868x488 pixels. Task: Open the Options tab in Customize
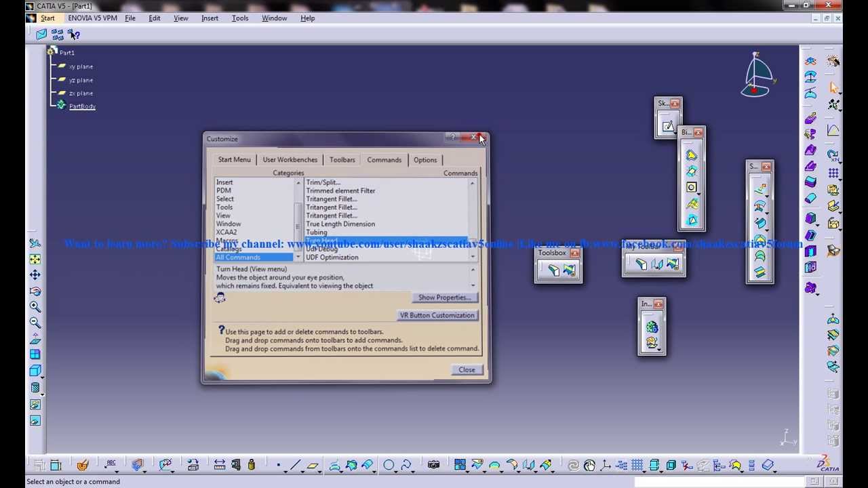[x=425, y=160]
